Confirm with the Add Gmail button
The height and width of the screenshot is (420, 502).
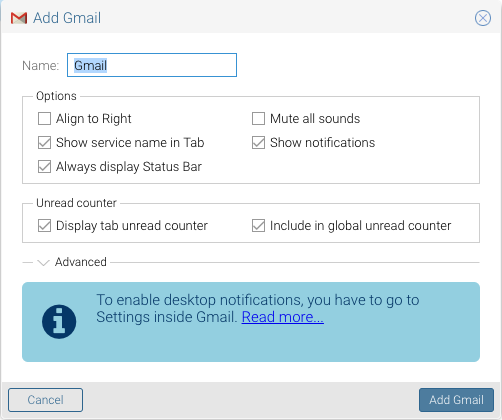(x=456, y=400)
